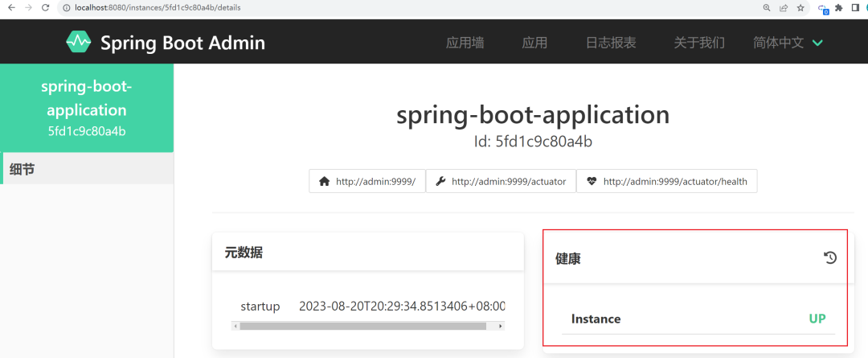Click the large spring-boot-application page title
This screenshot has height=358, width=868.
533,115
